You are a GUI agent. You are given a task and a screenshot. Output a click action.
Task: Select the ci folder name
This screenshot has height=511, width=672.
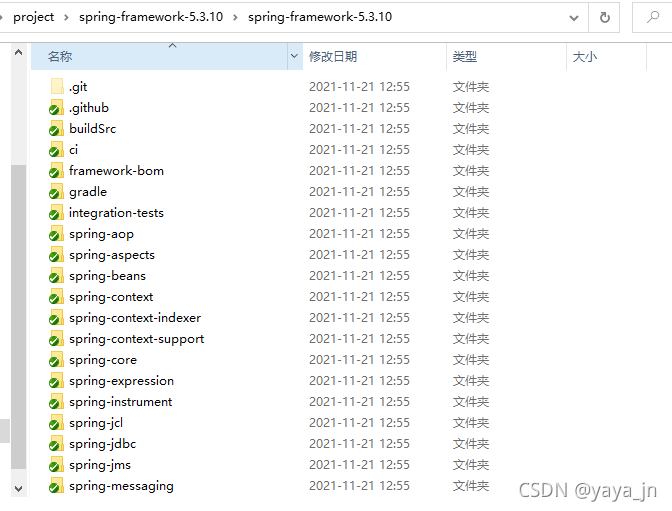[74, 150]
